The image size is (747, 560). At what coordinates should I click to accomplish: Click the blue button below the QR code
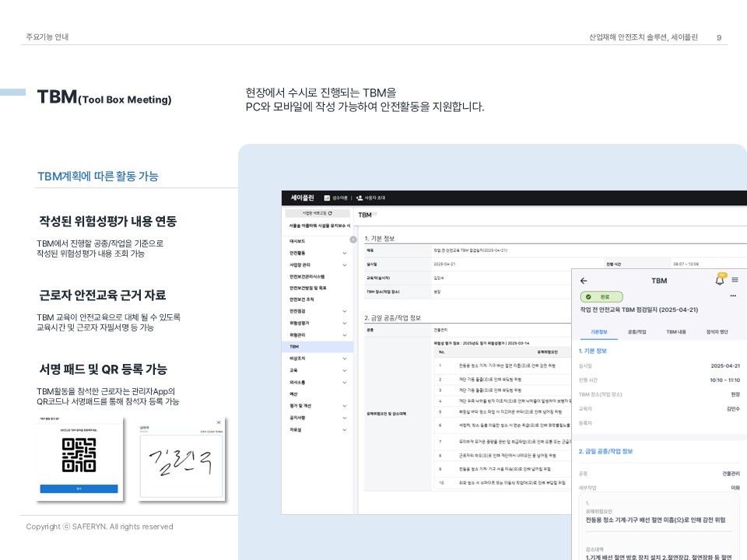tap(79, 488)
